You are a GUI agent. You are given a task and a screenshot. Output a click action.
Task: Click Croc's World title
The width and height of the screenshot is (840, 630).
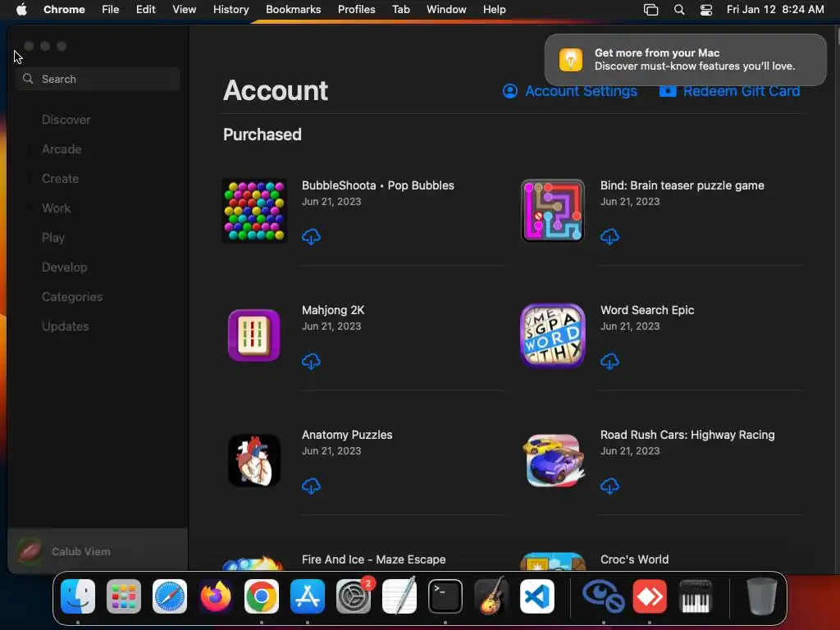(634, 559)
